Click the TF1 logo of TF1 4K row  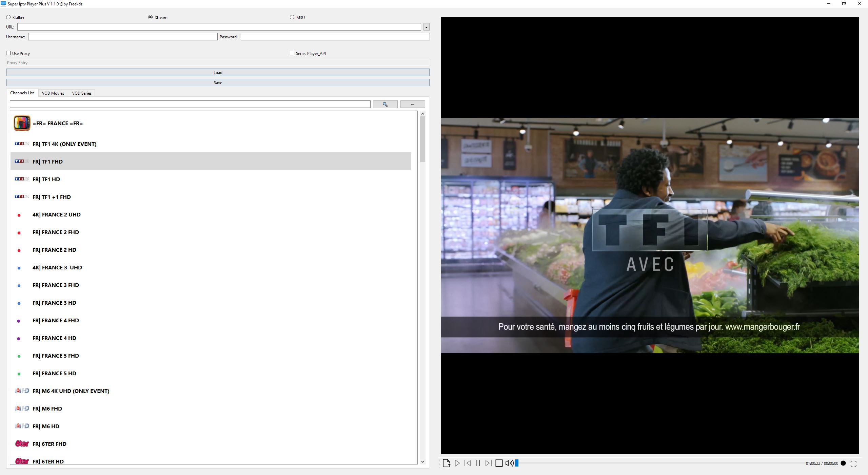coord(22,144)
